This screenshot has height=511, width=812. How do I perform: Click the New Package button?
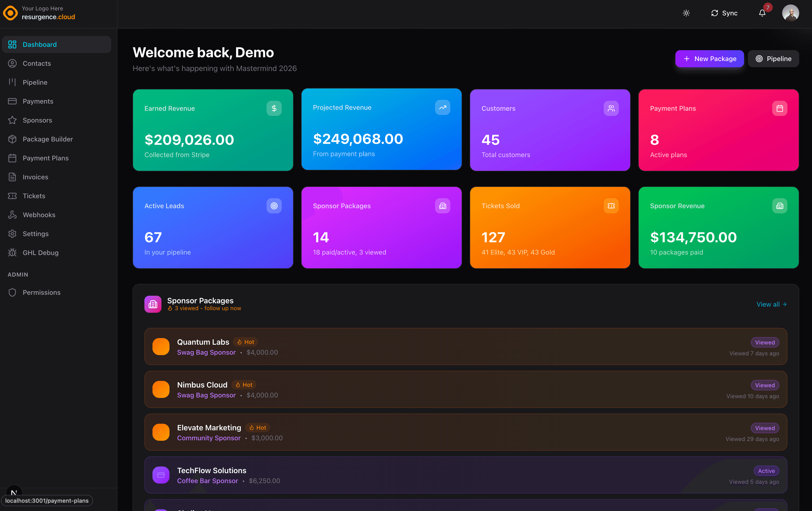[709, 58]
